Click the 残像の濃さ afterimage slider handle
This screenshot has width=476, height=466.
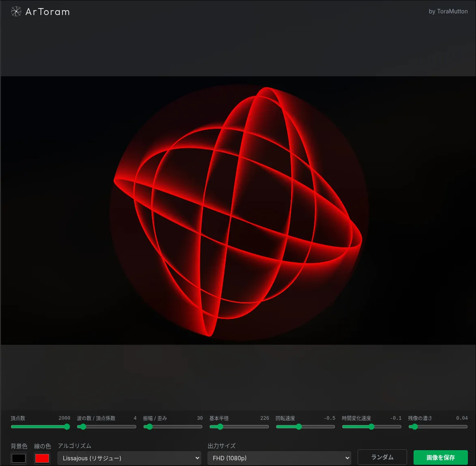[414, 427]
